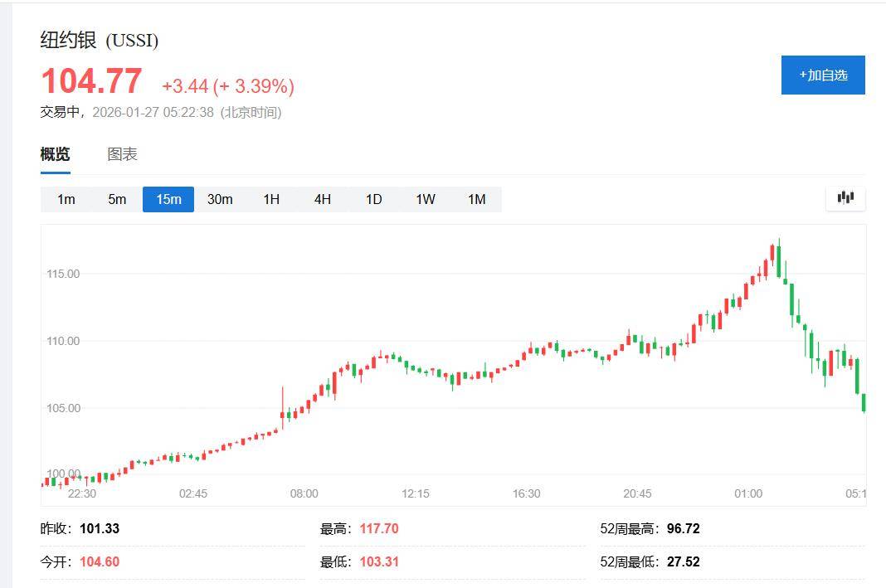Select the 1m interval

66,199
